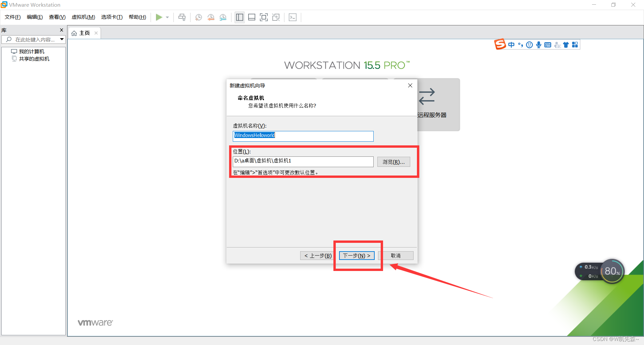Open the library search filter dropdown
The height and width of the screenshot is (345, 644).
pyautogui.click(x=62, y=40)
